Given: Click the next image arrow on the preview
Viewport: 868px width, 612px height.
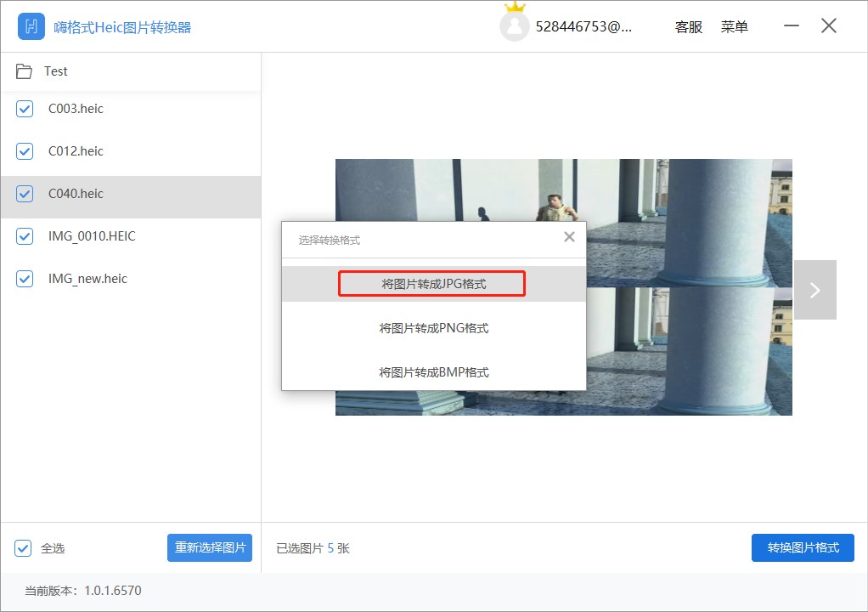Looking at the screenshot, I should tap(814, 289).
